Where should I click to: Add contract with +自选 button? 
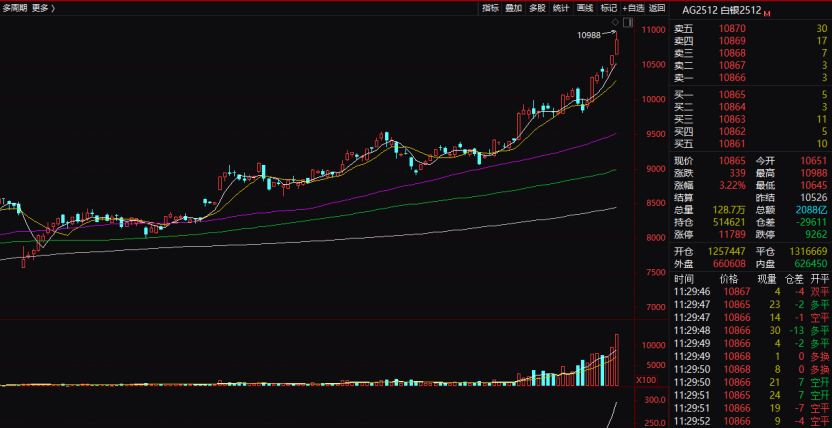(633, 8)
